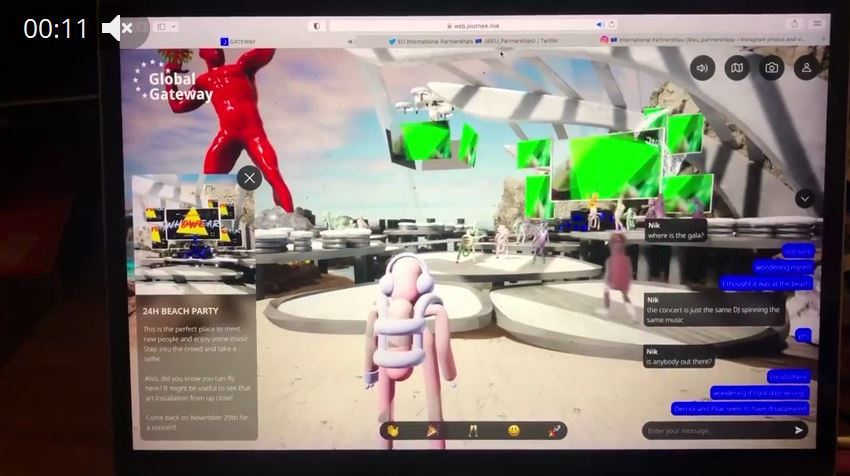Send the rocket emote
850x476 pixels.
point(553,431)
